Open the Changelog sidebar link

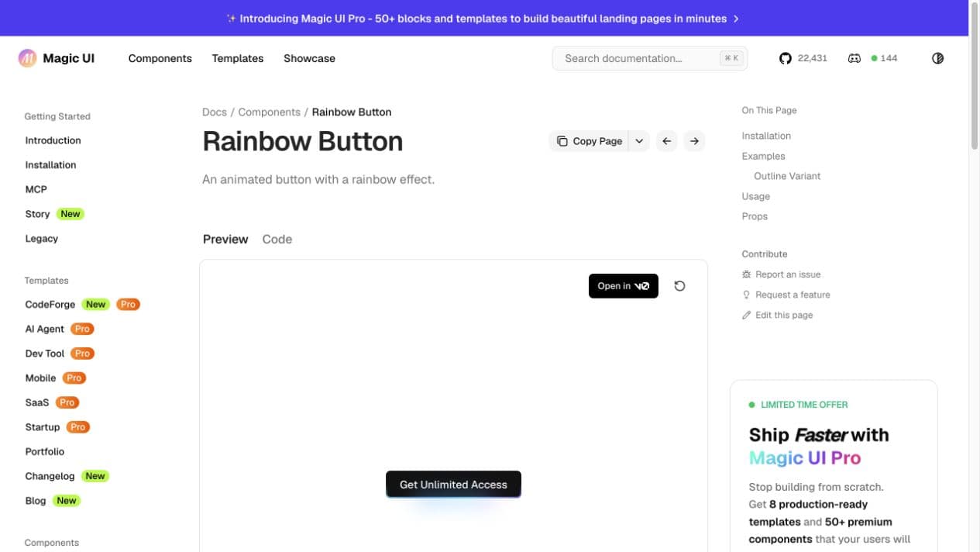click(x=50, y=476)
